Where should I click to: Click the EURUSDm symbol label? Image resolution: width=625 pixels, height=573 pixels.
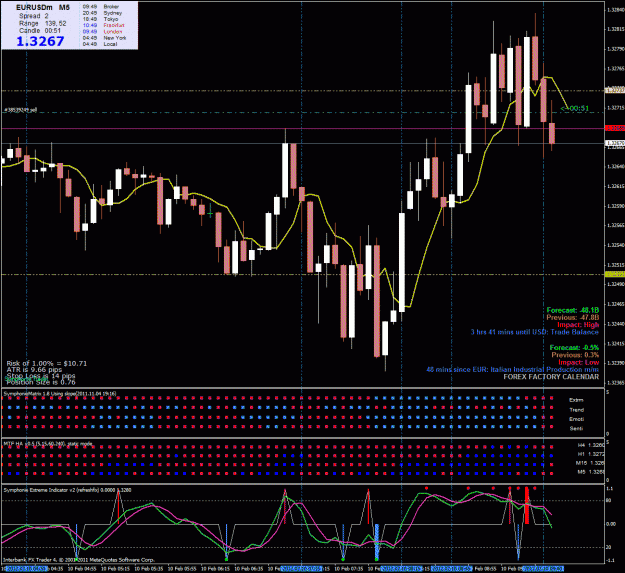34,8
